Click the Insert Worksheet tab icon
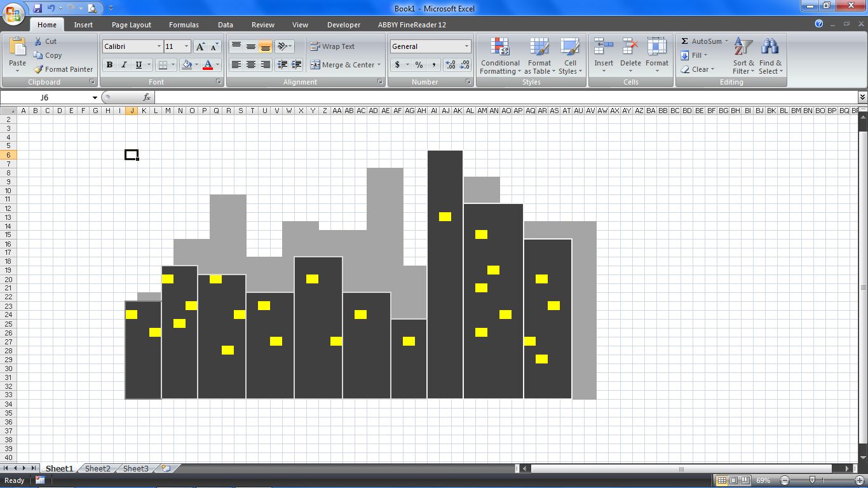868x488 pixels. pyautogui.click(x=166, y=468)
